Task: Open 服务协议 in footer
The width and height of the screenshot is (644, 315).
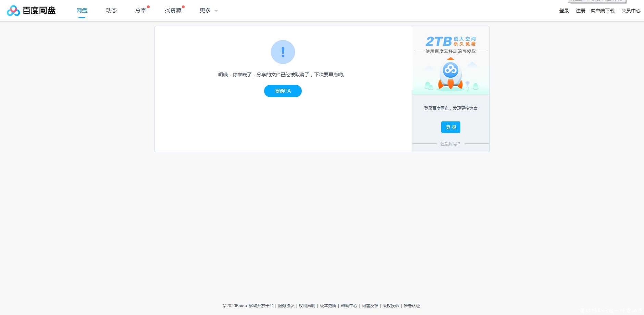Action: (286, 306)
